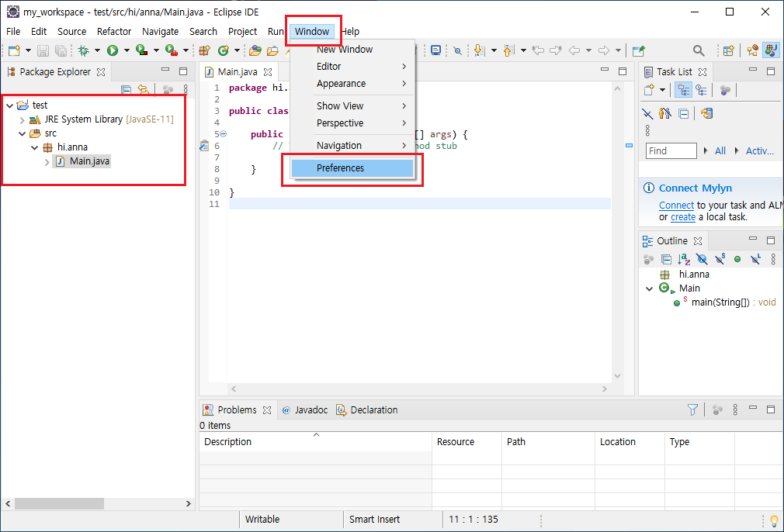784x532 pixels.
Task: Click the Next Annotation arrow icon
Action: tap(479, 50)
